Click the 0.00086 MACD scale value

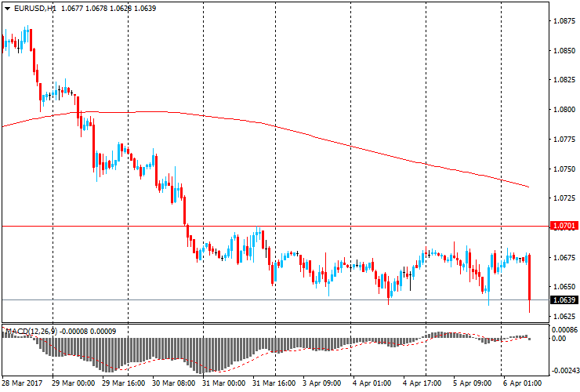coord(564,329)
